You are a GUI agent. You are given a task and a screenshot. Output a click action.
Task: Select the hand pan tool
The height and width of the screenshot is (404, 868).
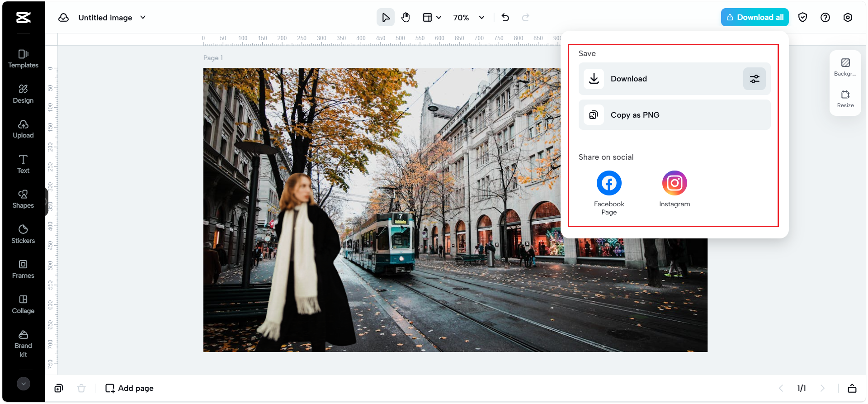[x=406, y=18]
